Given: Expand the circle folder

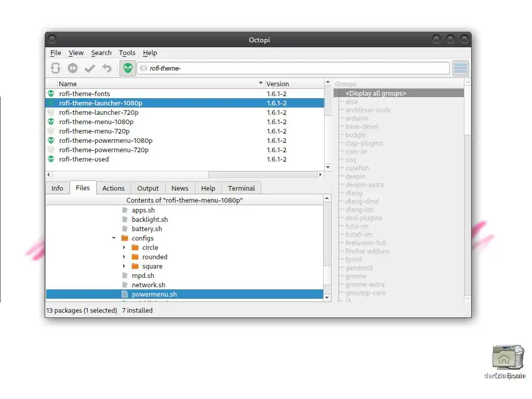Looking at the screenshot, I should pos(124,247).
